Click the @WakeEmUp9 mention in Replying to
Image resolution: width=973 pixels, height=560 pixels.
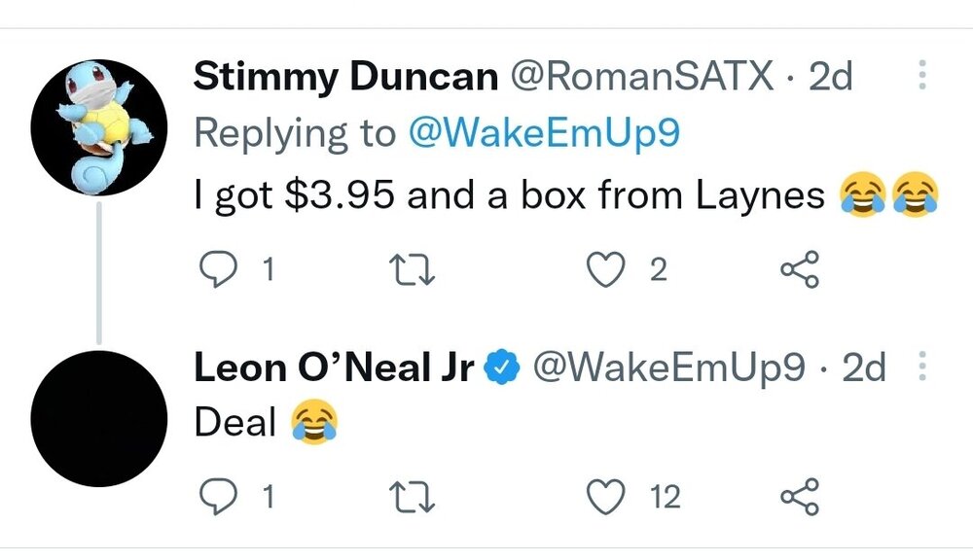click(x=543, y=134)
